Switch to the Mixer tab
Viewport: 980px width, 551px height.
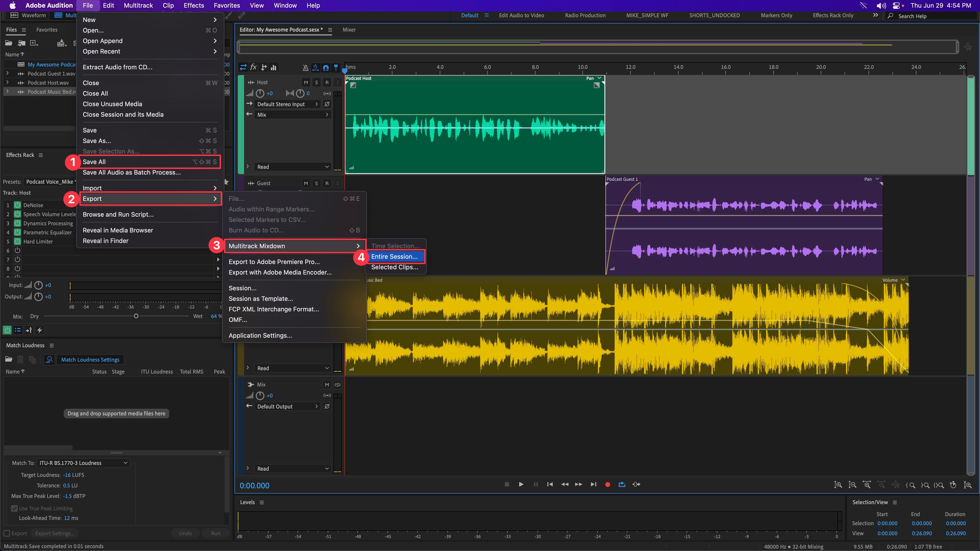(x=349, y=30)
